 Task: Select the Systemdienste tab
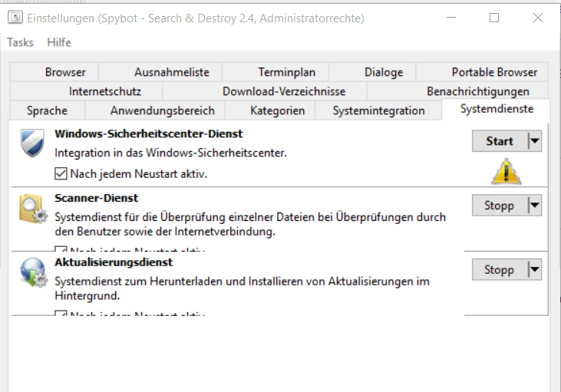click(497, 109)
